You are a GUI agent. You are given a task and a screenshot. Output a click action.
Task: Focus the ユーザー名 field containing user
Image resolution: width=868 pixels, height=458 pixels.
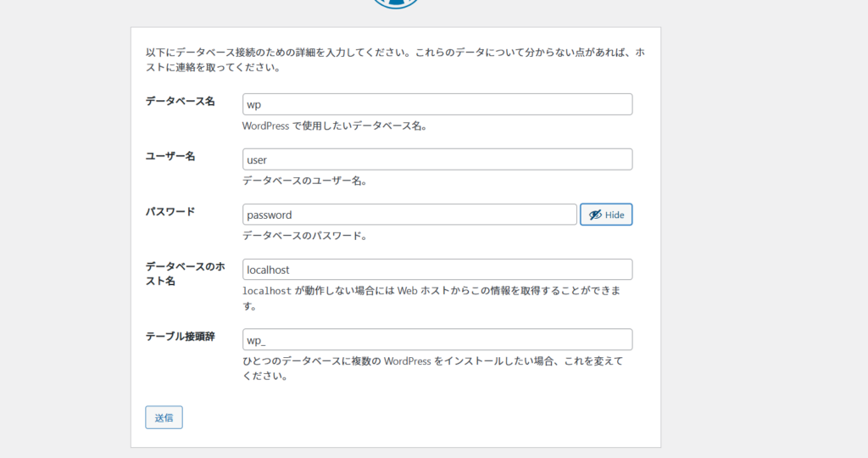[x=437, y=159]
